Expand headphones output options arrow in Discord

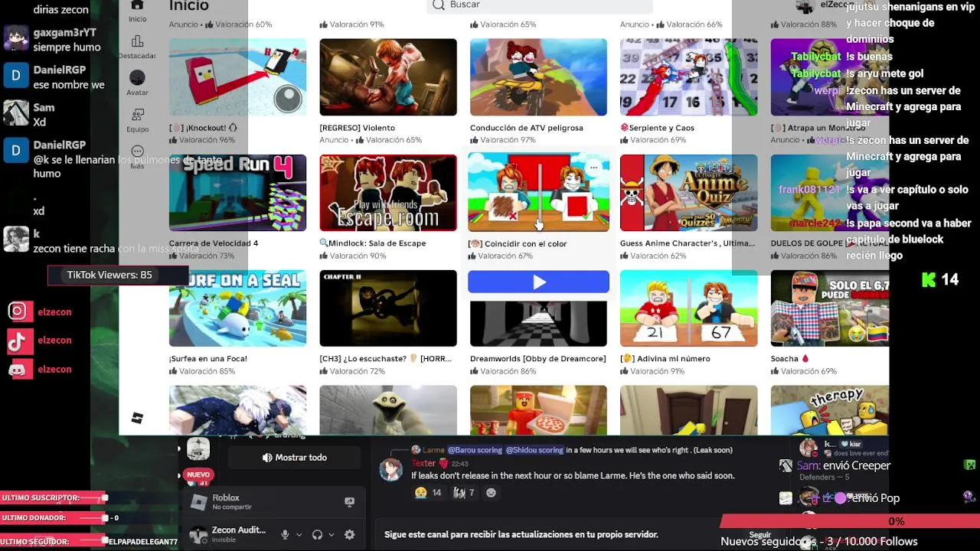(x=331, y=535)
